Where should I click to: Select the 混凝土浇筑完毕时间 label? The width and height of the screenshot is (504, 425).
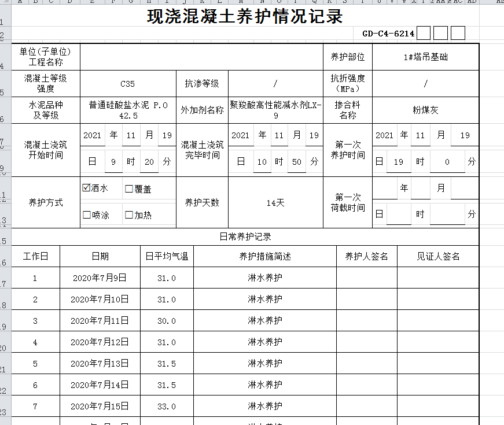[202, 150]
